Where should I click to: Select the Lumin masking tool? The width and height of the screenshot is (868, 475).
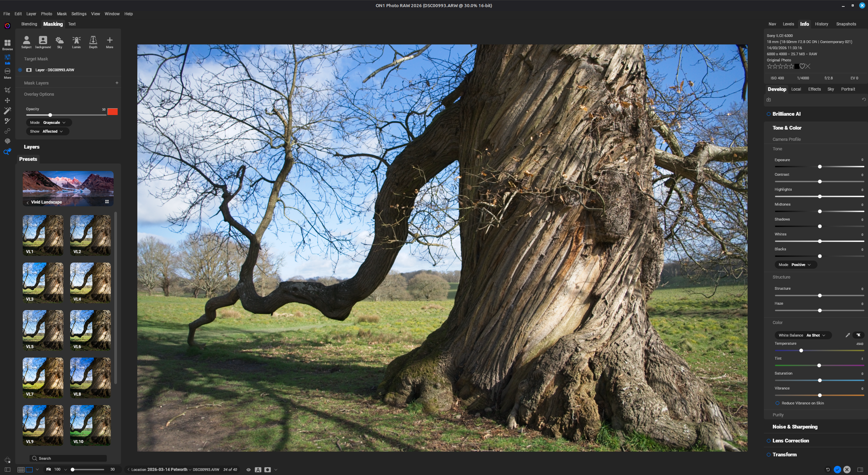coord(76,41)
